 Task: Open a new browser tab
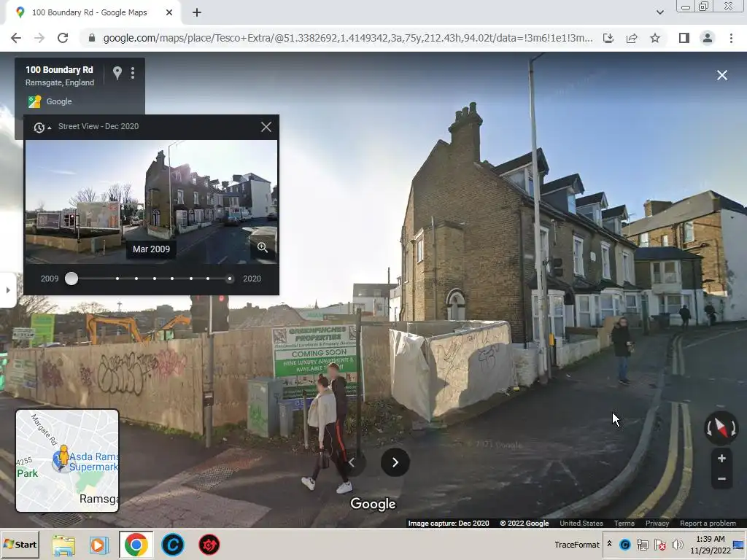pos(197,12)
